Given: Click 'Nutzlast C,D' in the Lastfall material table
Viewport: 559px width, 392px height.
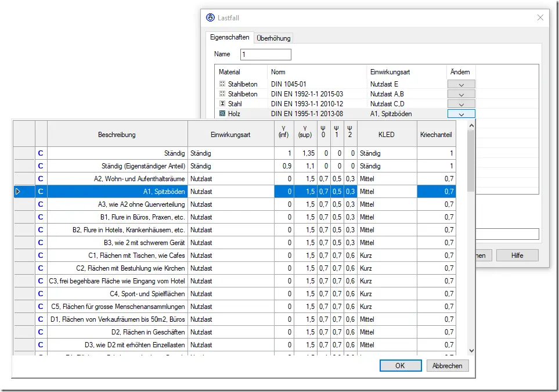Looking at the screenshot, I should tap(387, 104).
